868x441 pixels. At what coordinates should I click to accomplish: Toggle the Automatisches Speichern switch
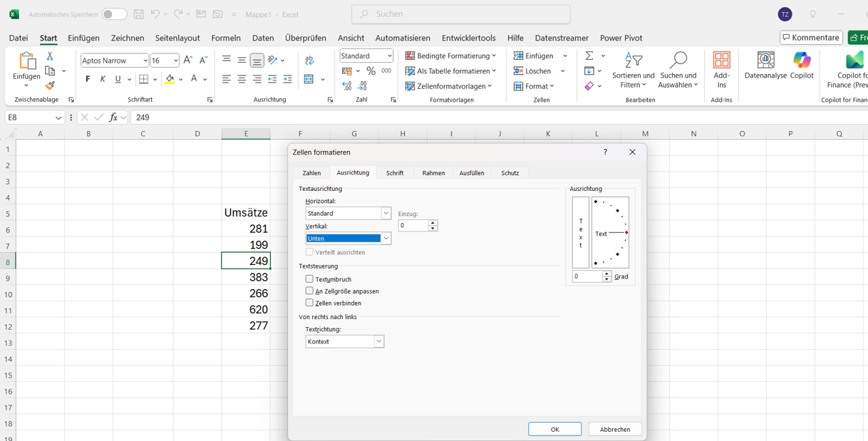click(x=114, y=14)
